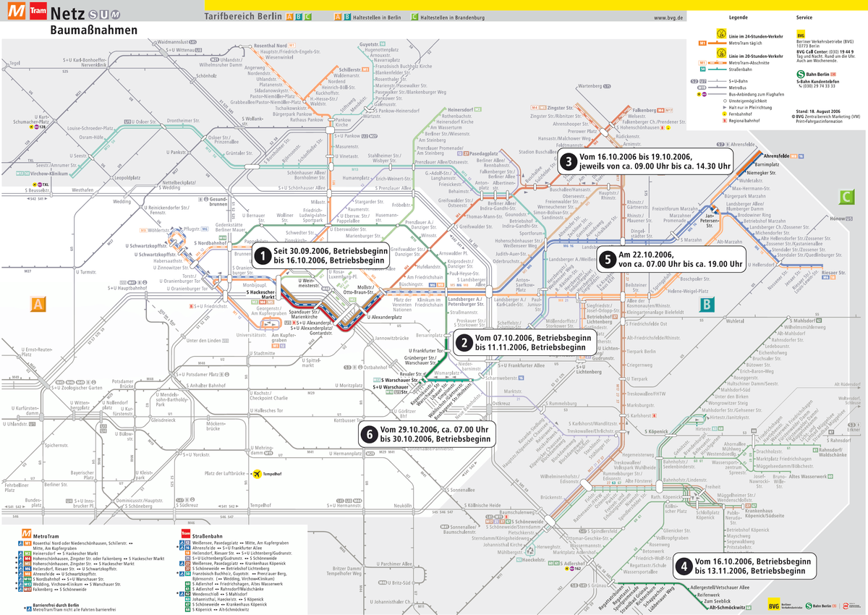Click the M10 badge in the S Nordbahnhof row

pos(27,580)
